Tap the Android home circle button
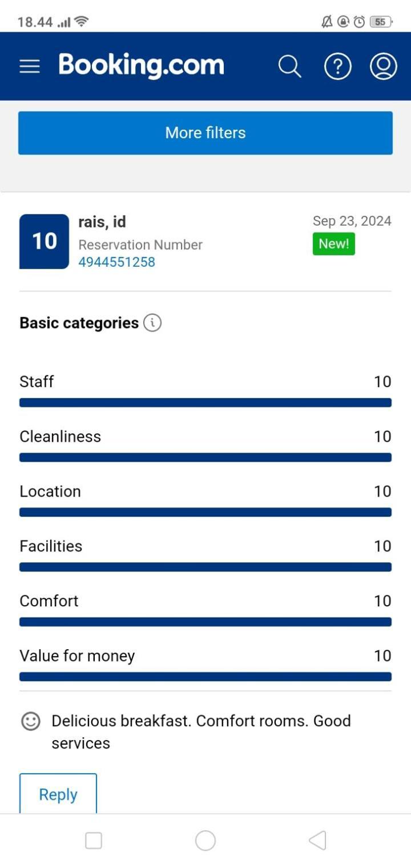This screenshot has width=411, height=868. point(205,841)
